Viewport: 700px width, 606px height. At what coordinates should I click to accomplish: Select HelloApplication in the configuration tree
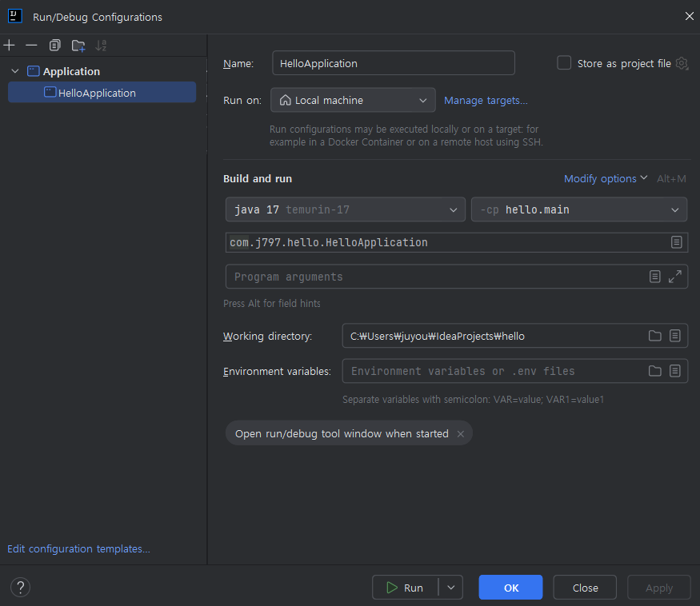click(97, 93)
